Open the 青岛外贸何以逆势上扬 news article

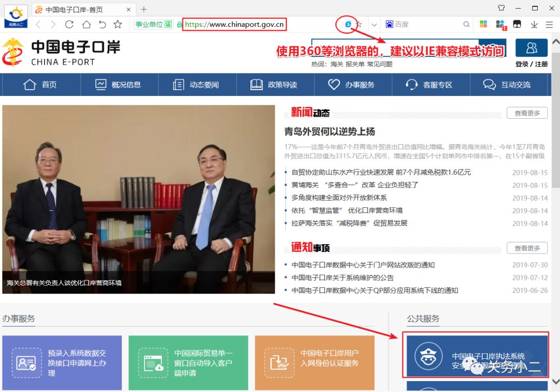click(x=330, y=131)
